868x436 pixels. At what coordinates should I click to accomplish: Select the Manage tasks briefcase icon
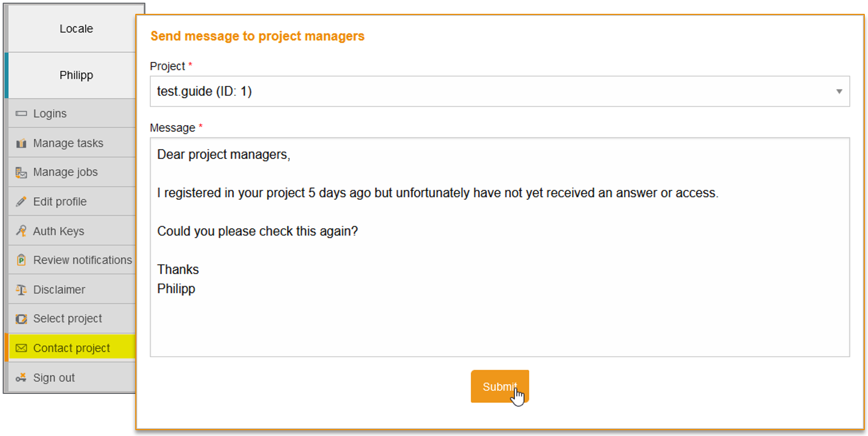(21, 142)
